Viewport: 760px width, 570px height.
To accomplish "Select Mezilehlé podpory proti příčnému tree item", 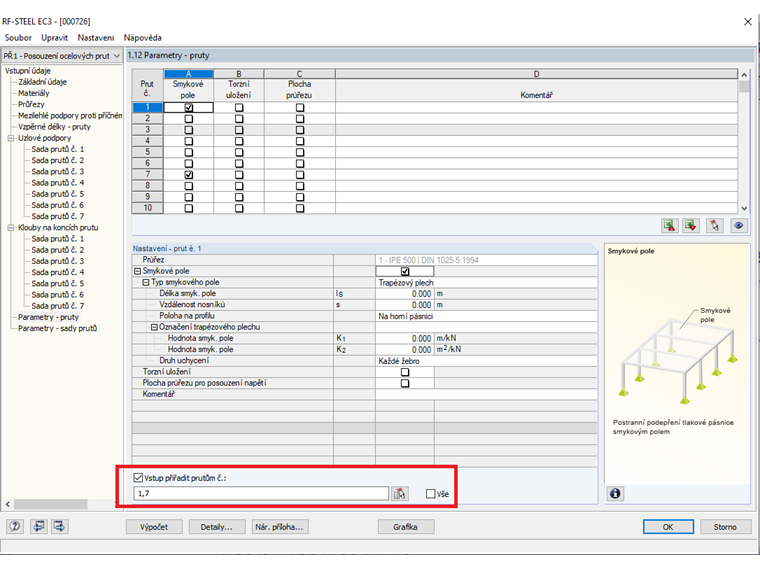I will click(x=70, y=115).
